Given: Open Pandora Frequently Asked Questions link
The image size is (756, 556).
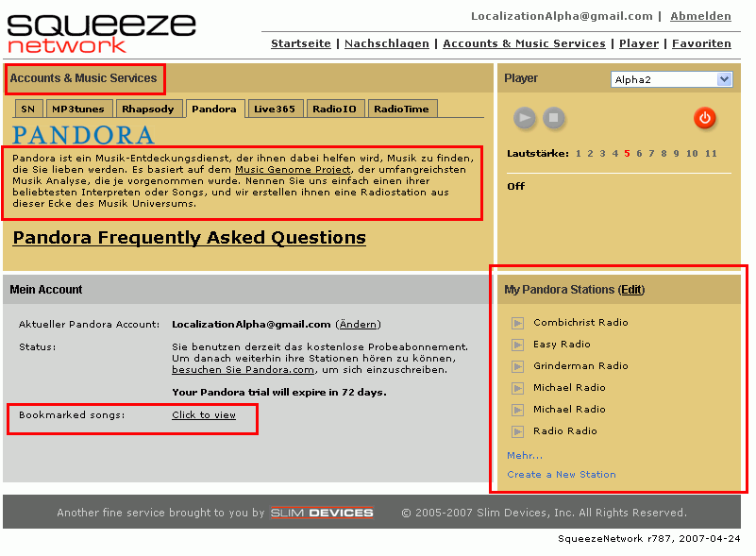Looking at the screenshot, I should [x=189, y=238].
